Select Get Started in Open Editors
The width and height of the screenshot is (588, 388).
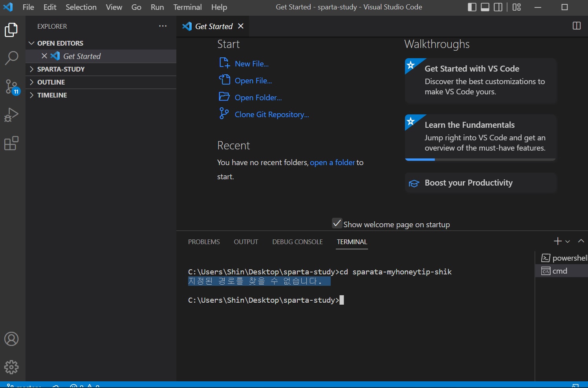[101, 56]
